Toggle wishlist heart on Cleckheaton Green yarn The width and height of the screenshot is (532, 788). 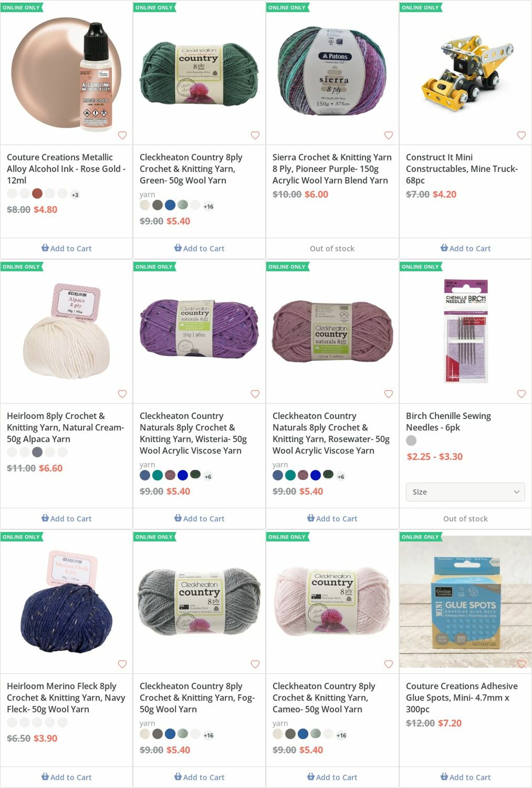(255, 135)
